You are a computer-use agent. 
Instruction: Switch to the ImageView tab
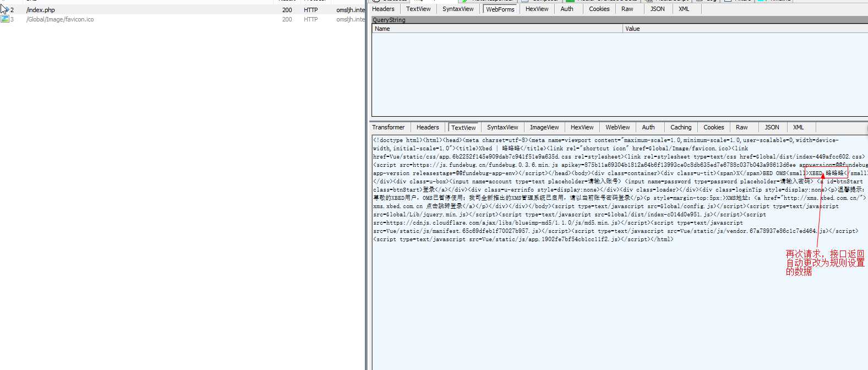544,127
